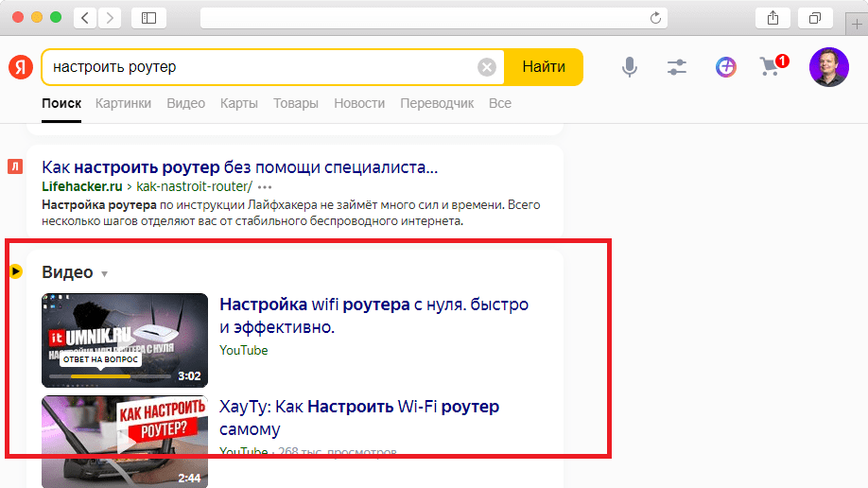Expand the Видео heading dropdown arrow
Viewport: 868px width, 488px height.
[x=104, y=273]
